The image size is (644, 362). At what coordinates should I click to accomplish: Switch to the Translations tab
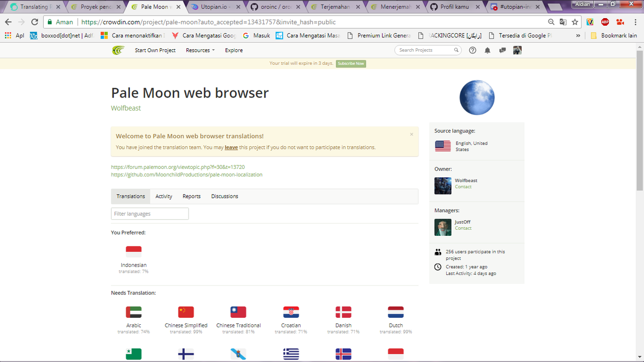131,196
